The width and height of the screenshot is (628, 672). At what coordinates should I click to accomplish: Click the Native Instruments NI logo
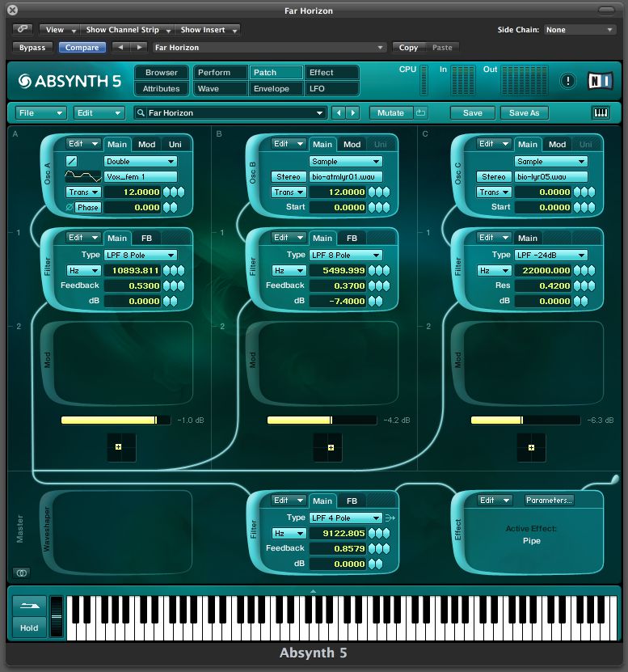[601, 81]
